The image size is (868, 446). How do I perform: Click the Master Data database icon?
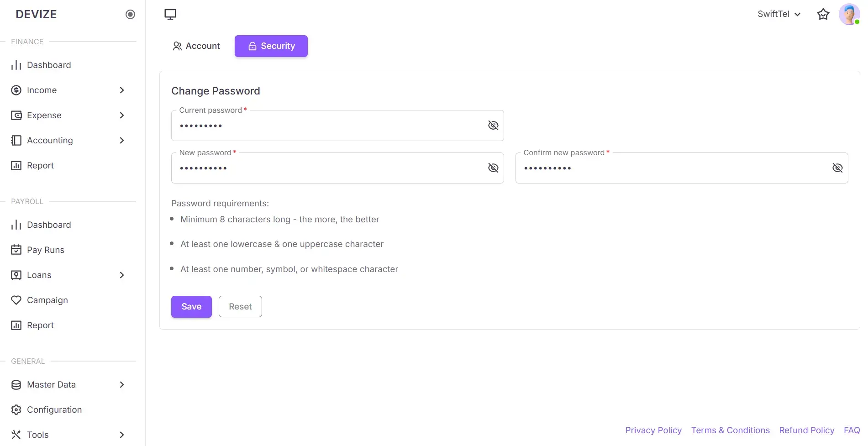pyautogui.click(x=16, y=384)
